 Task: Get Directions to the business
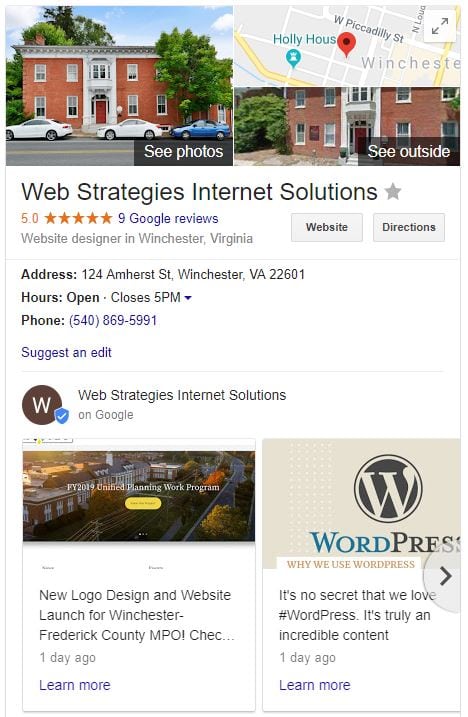[x=409, y=227]
